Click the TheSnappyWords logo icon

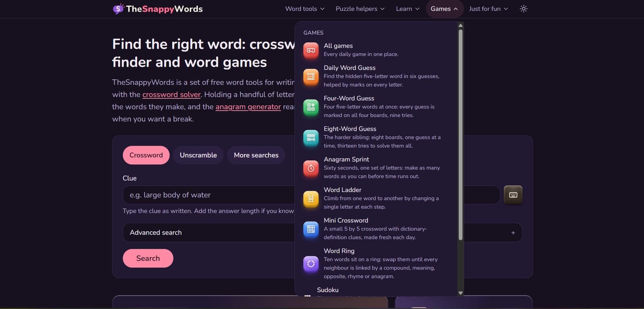[x=118, y=9]
